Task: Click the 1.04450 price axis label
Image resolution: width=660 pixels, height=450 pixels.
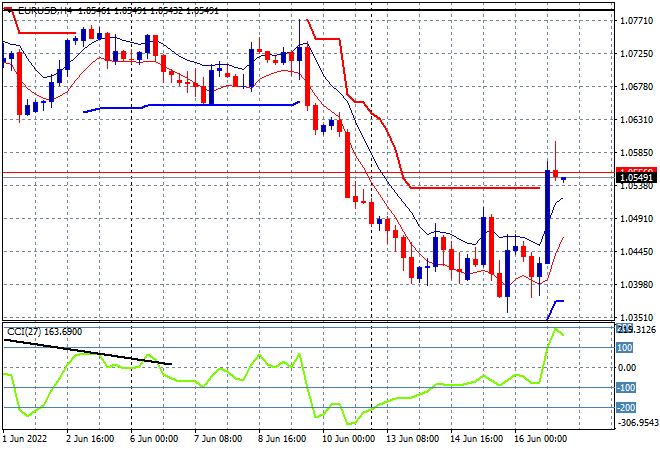Action: [x=636, y=252]
